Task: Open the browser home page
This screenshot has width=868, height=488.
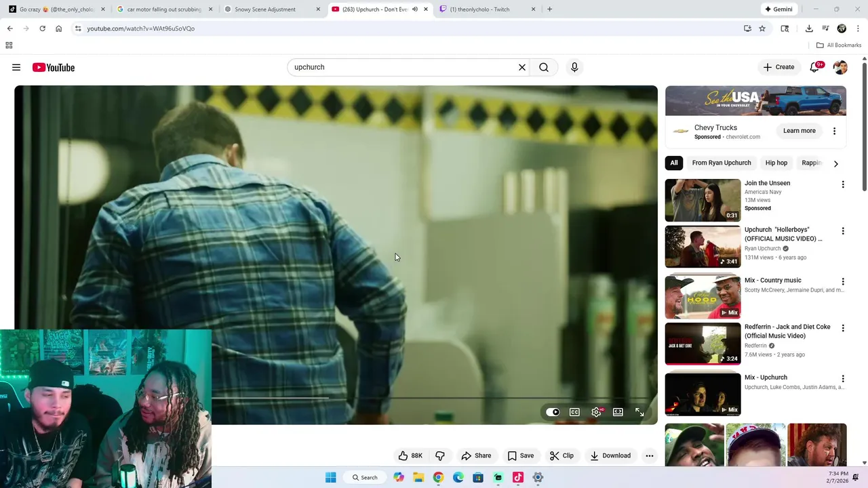Action: [58, 28]
